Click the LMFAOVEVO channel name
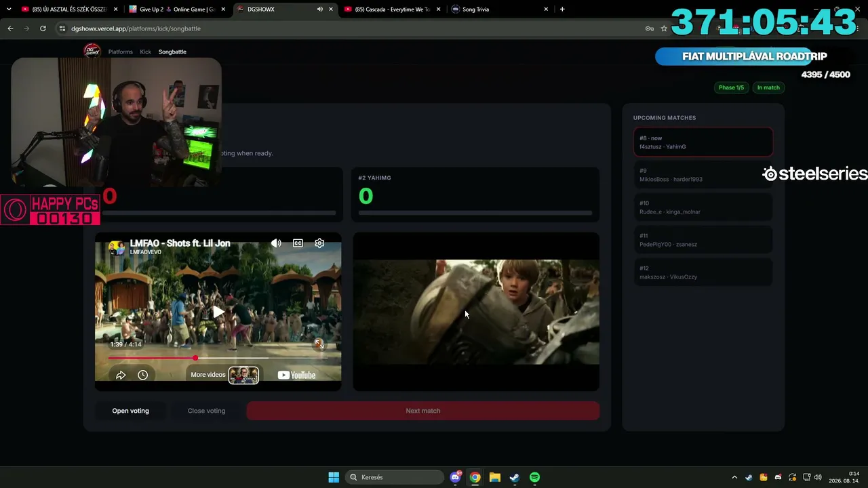This screenshot has height=488, width=868. (x=145, y=252)
